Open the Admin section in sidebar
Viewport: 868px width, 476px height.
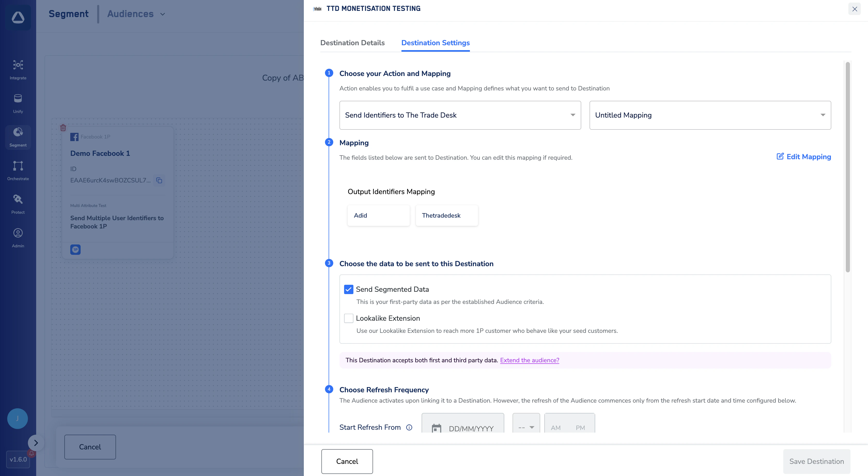coord(18,238)
